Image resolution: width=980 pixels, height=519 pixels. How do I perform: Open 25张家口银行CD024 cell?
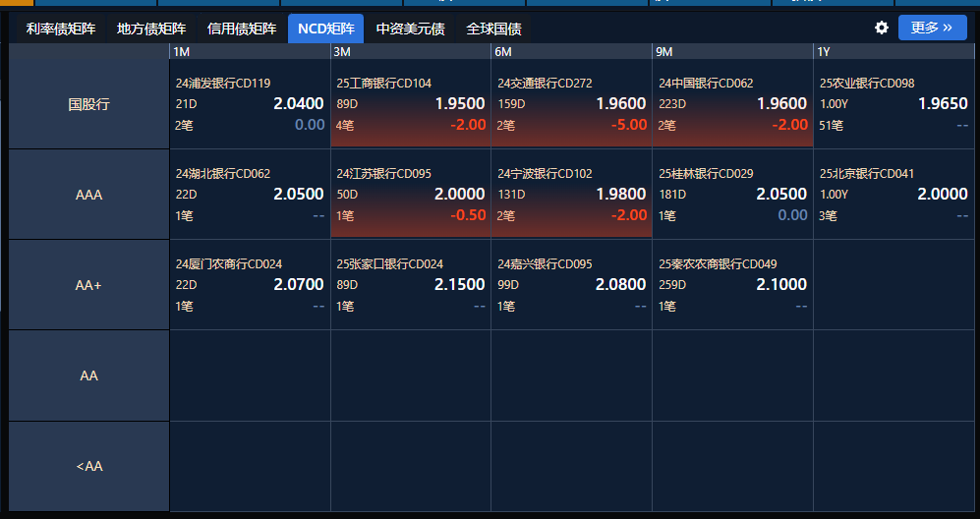(411, 285)
